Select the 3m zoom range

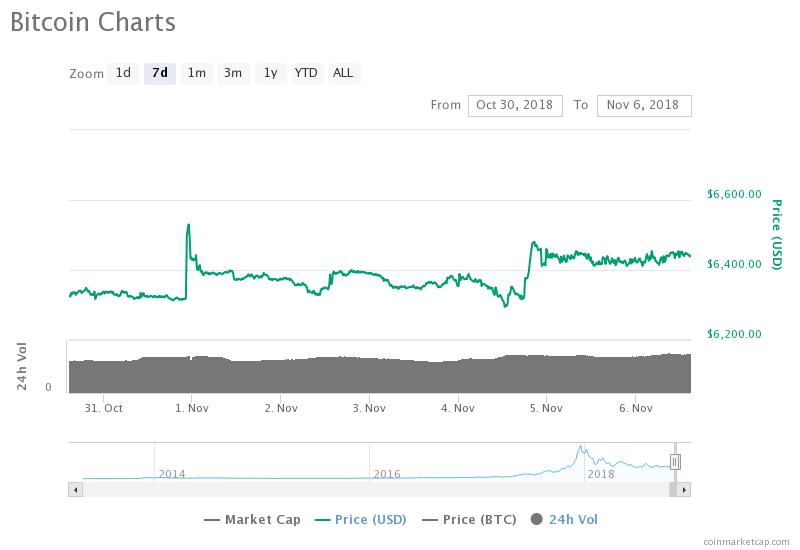click(233, 73)
